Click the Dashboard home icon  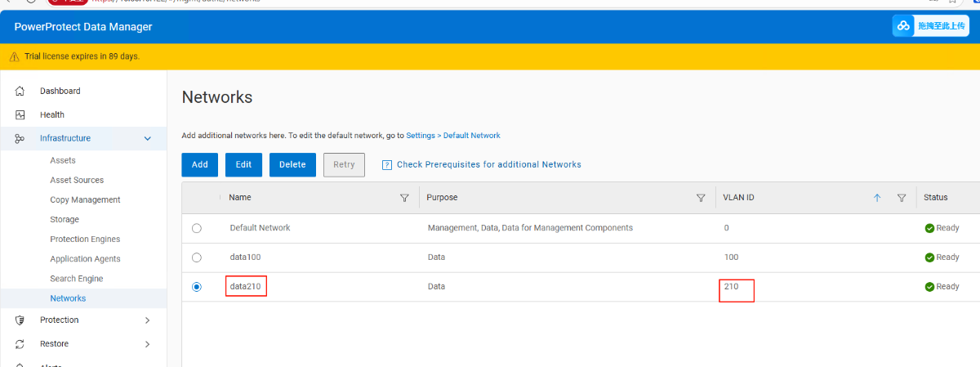(x=20, y=91)
